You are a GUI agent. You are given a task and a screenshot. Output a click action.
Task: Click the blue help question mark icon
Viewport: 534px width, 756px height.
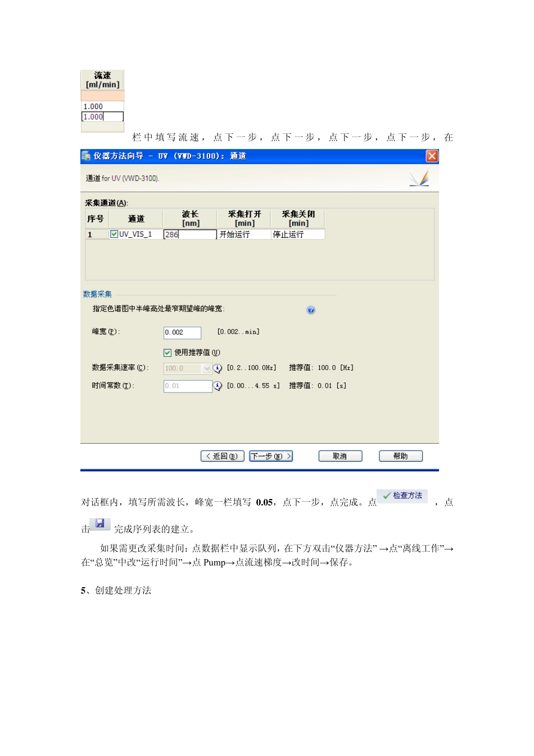click(x=311, y=310)
